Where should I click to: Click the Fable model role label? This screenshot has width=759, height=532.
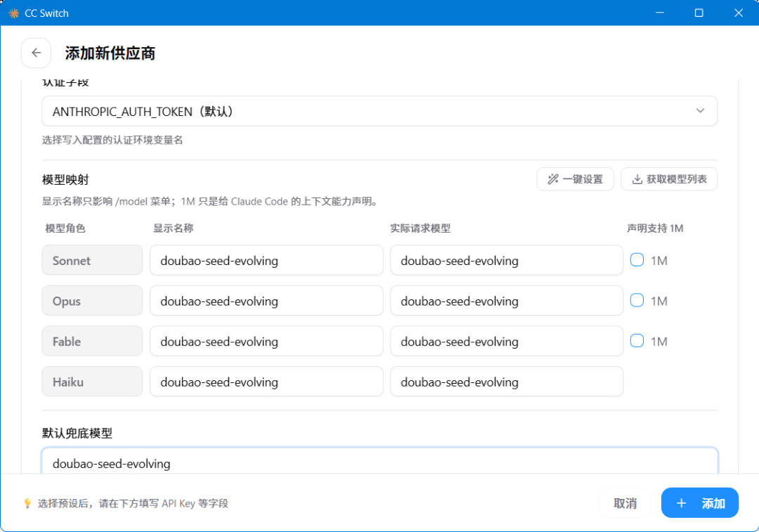pyautogui.click(x=92, y=342)
